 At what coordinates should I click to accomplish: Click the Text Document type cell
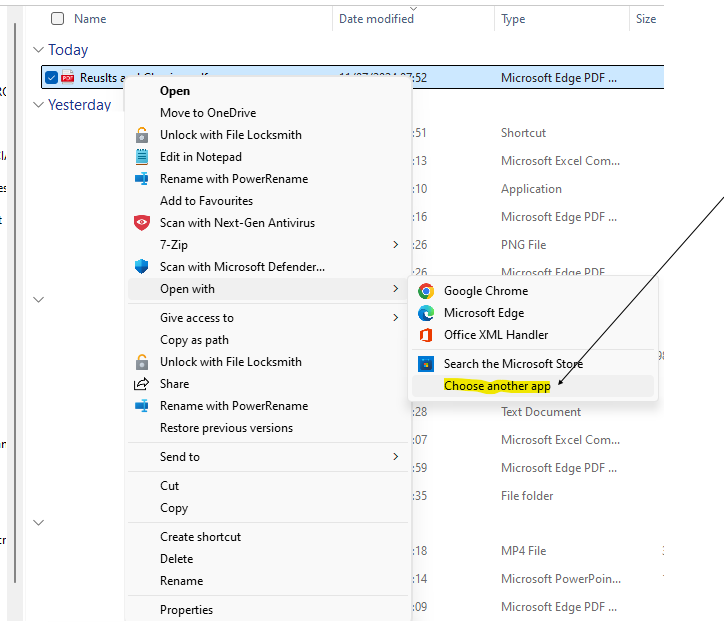click(x=541, y=412)
